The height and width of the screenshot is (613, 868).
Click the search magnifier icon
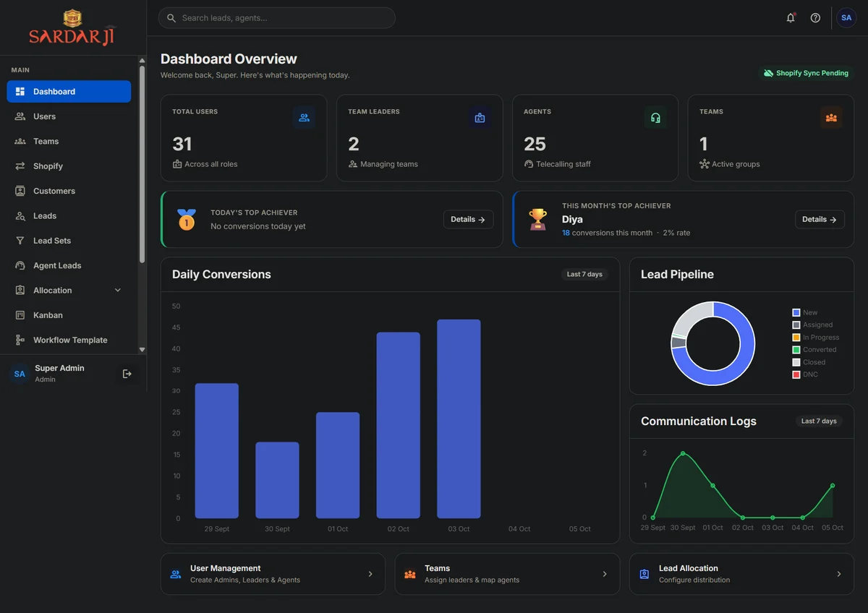point(171,18)
